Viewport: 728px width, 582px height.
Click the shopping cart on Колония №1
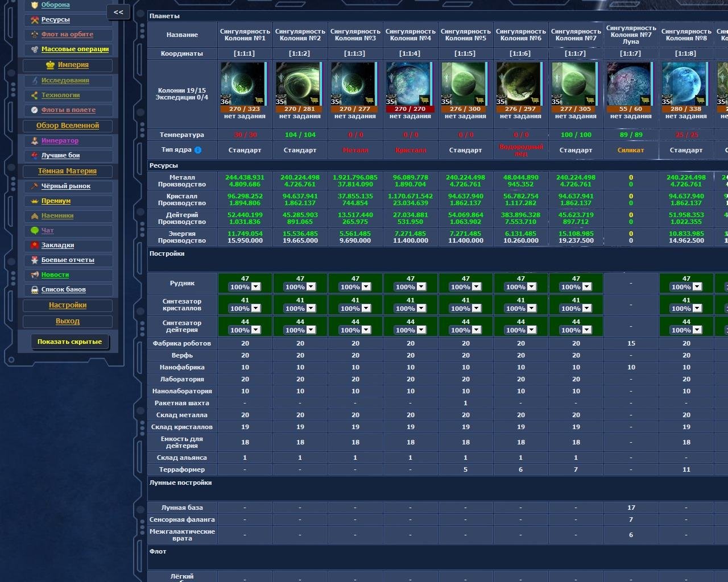pyautogui.click(x=259, y=100)
